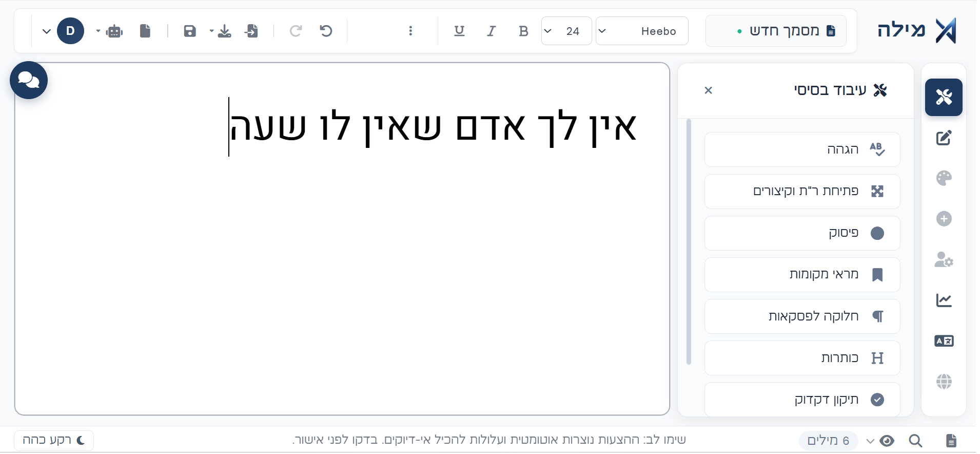Open the basic processing tools sidebar icon
Viewport: 980px width, 454px height.
click(944, 97)
